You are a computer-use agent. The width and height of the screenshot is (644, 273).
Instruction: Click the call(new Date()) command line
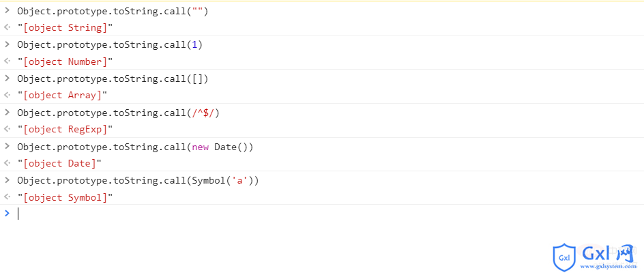pyautogui.click(x=135, y=147)
